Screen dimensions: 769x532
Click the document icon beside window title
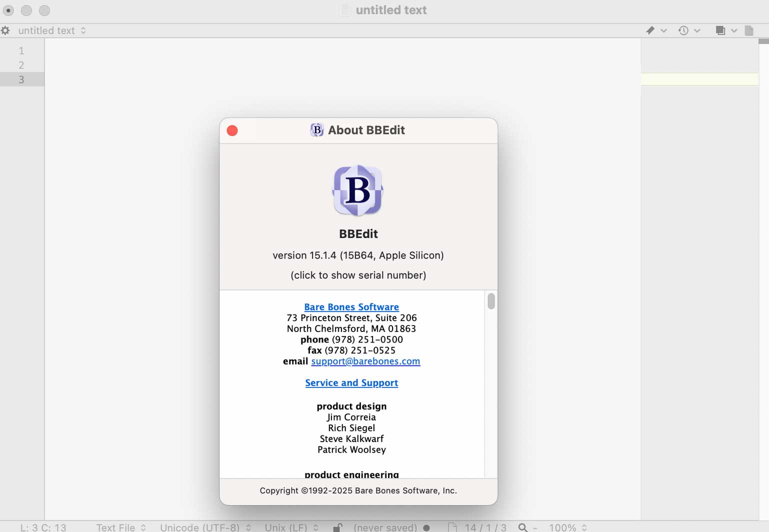(x=345, y=10)
